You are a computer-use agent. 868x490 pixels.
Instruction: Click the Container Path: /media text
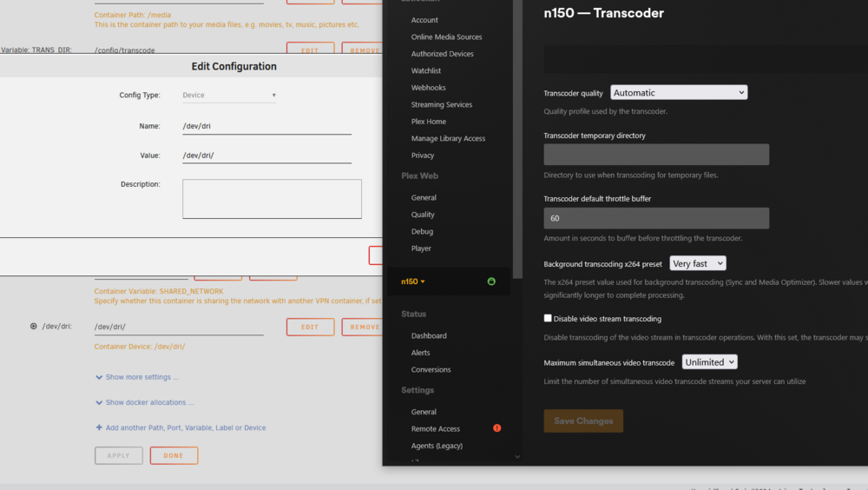[132, 15]
